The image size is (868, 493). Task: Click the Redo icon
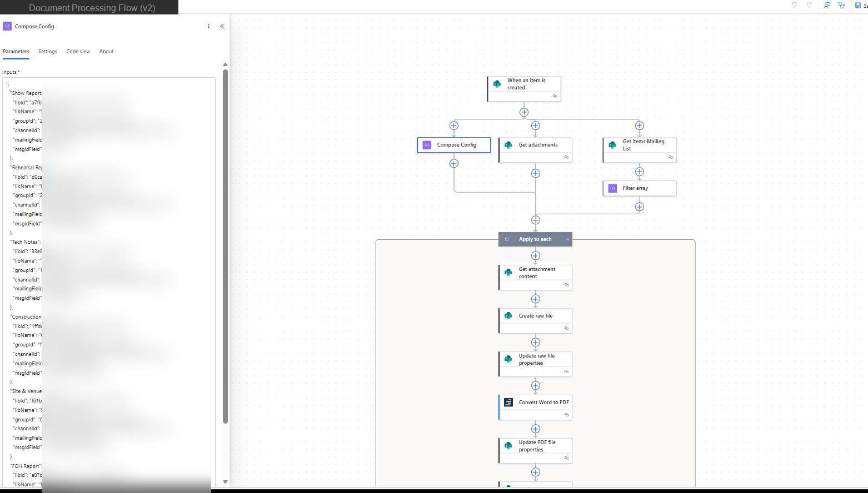809,6
